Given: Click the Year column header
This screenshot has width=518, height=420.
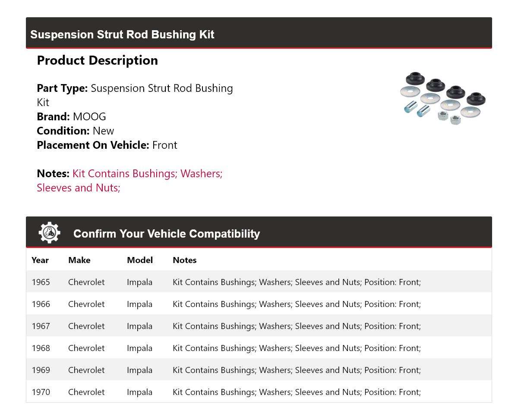Looking at the screenshot, I should point(40,260).
